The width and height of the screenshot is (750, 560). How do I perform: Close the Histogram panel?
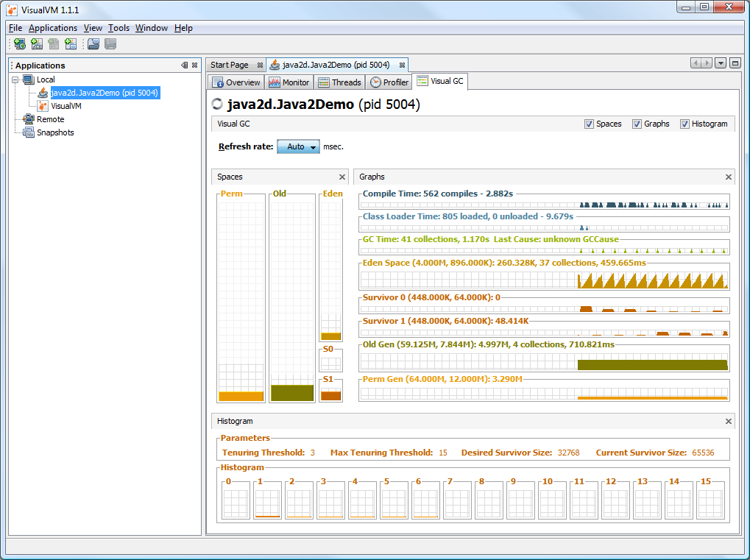729,422
